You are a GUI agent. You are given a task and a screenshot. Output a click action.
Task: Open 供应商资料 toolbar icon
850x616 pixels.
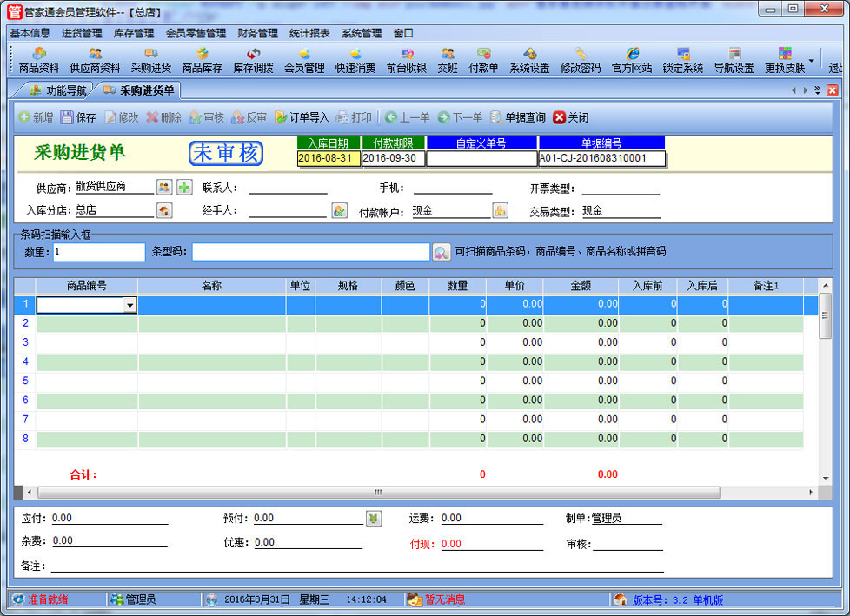click(x=95, y=60)
